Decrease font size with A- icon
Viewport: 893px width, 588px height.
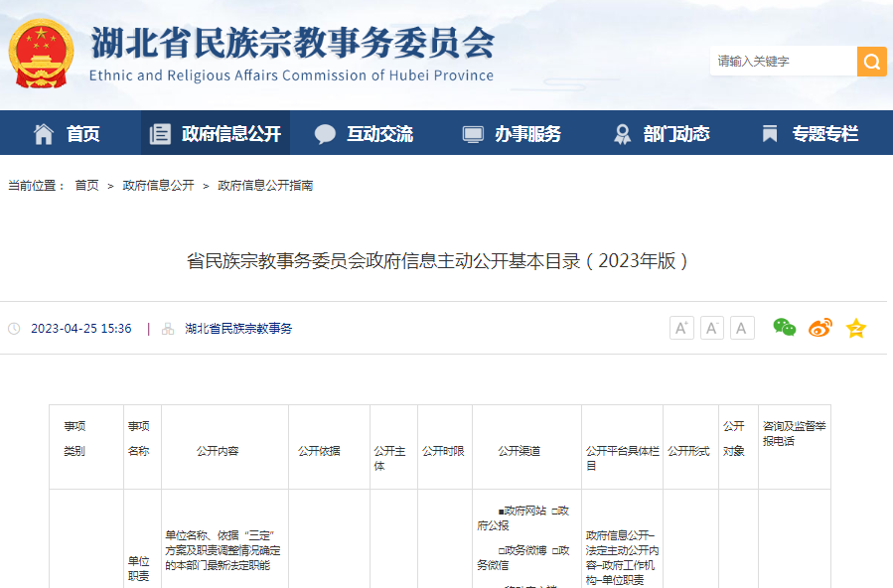click(x=711, y=328)
